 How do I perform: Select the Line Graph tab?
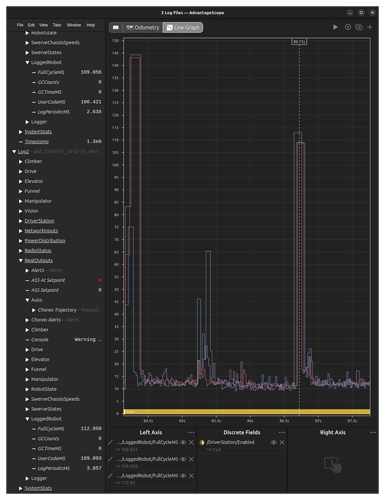(x=183, y=27)
